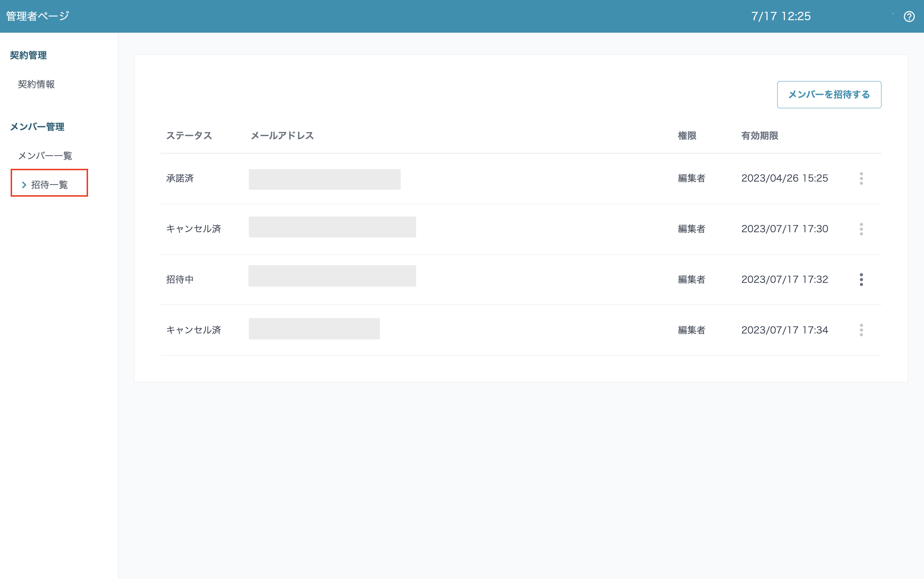
Task: Open 契約情報 in sidebar
Action: [x=36, y=84]
